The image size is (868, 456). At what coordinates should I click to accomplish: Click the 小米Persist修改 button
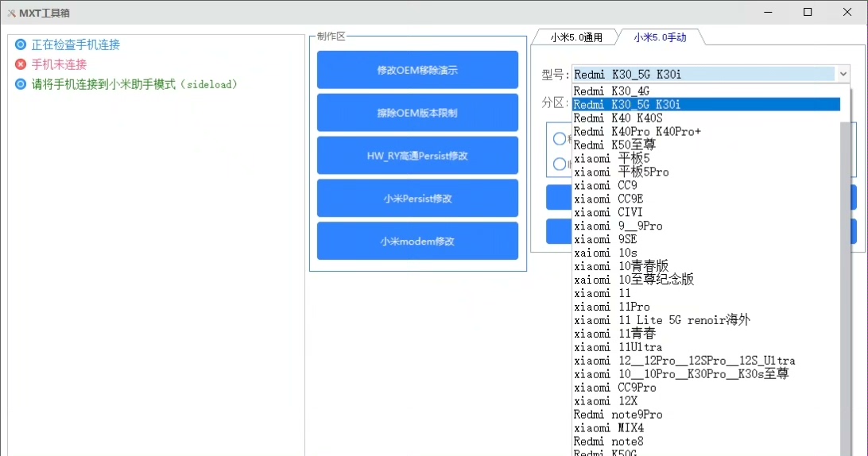click(x=417, y=198)
